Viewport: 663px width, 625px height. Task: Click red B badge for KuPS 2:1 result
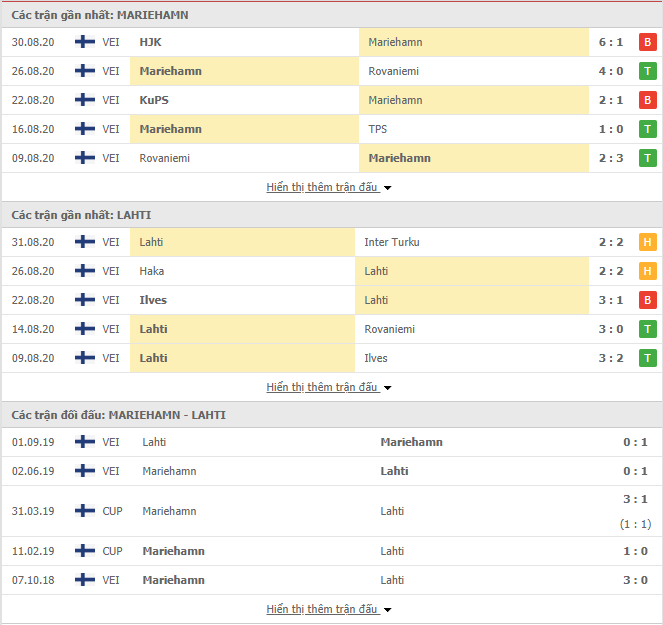click(648, 100)
